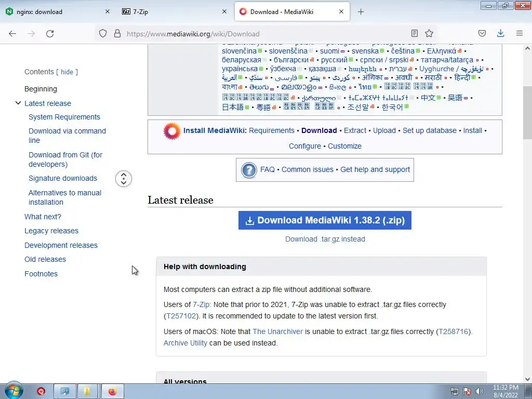Close the 7-Zip tab
532x399 pixels.
click(x=224, y=11)
